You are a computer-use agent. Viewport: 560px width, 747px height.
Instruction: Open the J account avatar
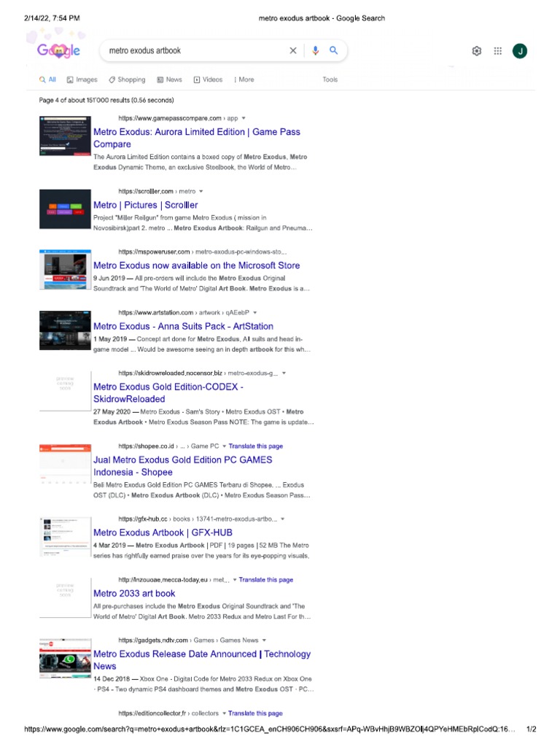coord(519,51)
